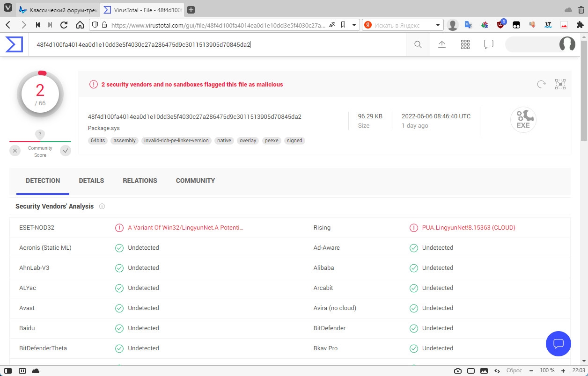Screen dimensions: 588x376
Task: Click the status bar sync cloud icon
Action: point(36,370)
